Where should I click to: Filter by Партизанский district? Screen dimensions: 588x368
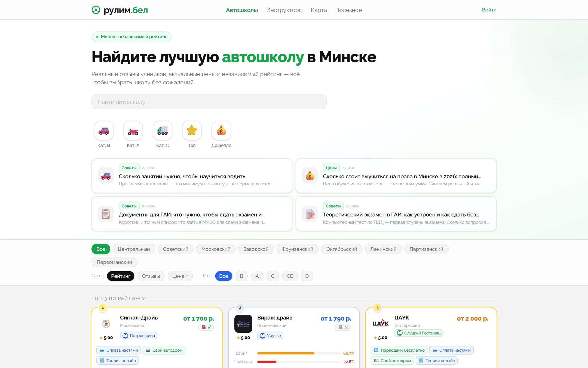pyautogui.click(x=426, y=249)
